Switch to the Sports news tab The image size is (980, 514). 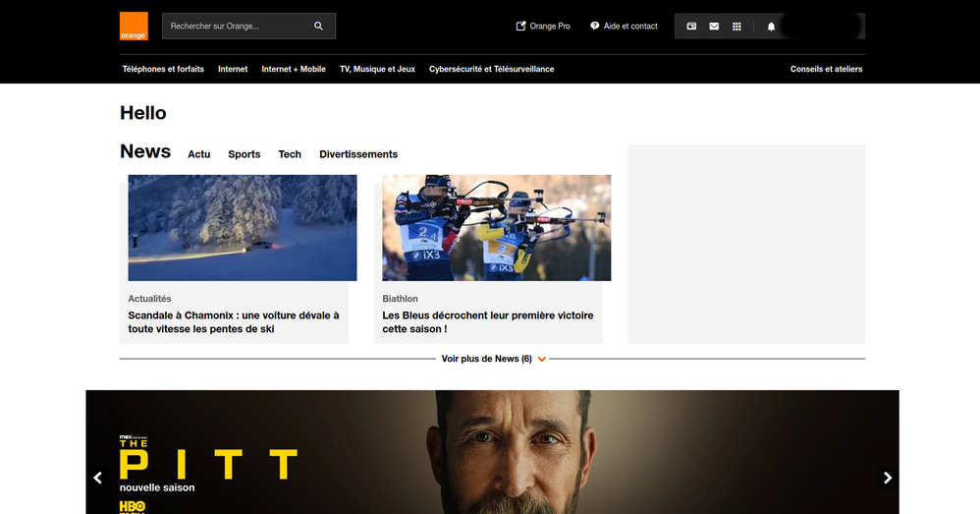[x=245, y=154]
